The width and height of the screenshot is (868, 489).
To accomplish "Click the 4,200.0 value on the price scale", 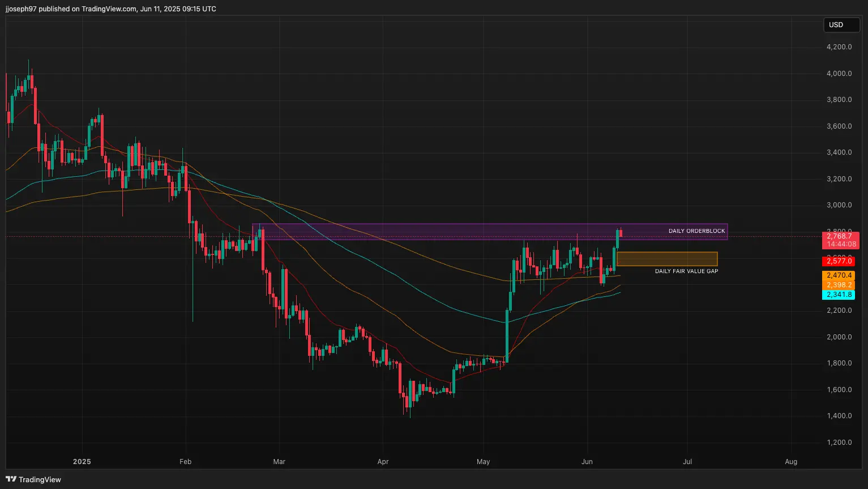I will 840,47.
